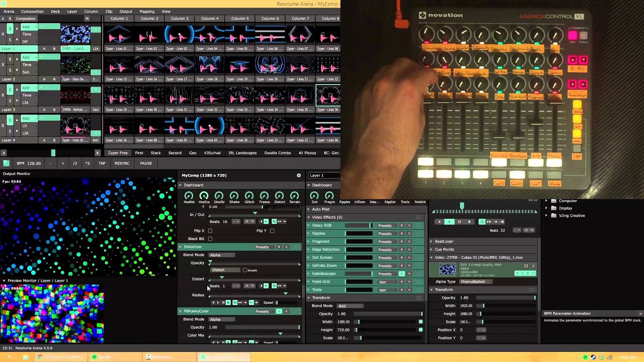
Task: Halve the BPM with /2 button
Action: click(x=75, y=163)
